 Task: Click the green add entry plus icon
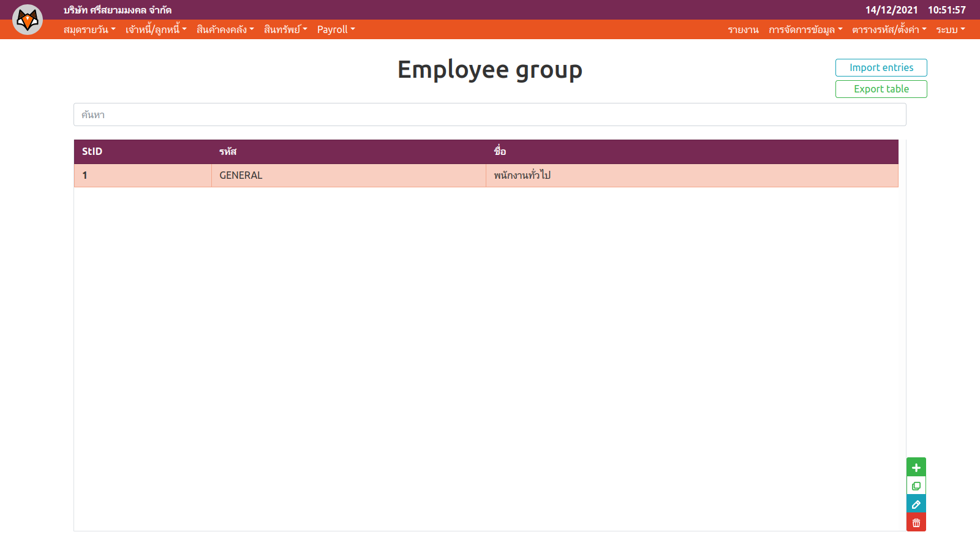916,467
